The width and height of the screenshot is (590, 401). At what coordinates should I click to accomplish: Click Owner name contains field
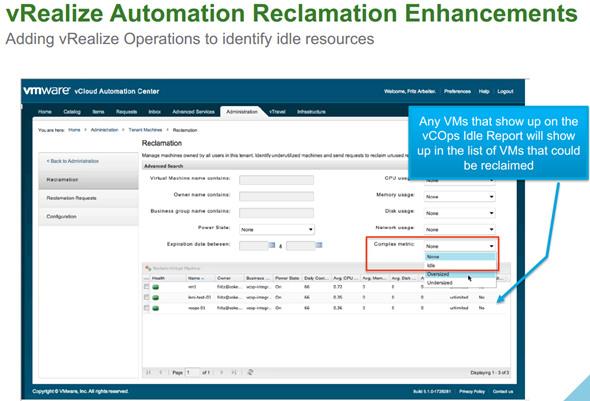point(277,196)
